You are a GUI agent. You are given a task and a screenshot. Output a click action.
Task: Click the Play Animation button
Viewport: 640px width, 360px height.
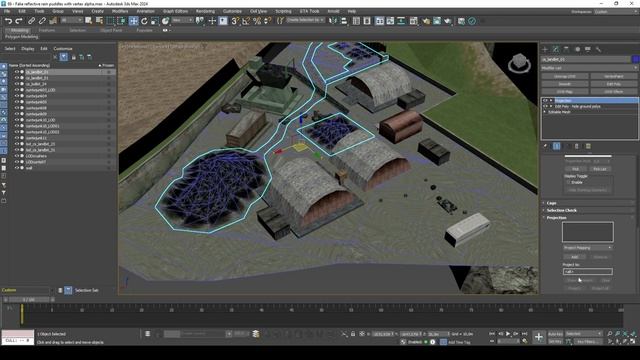508,334
